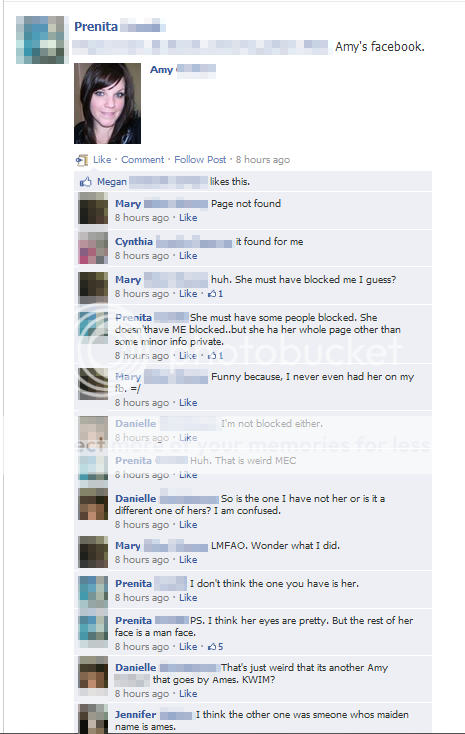Open Amy's profile photo thumbnail
This screenshot has width=465, height=734.
click(x=107, y=103)
